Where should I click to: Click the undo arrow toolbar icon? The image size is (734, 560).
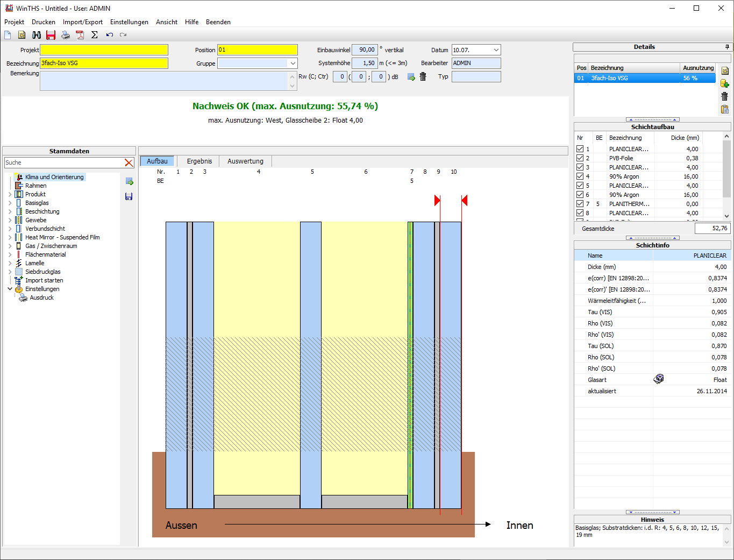tap(109, 35)
